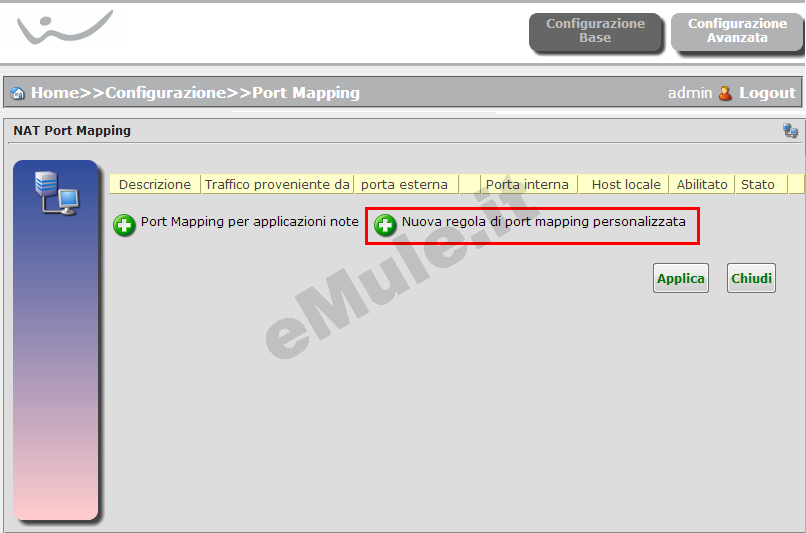806x533 pixels.
Task: Click the 'Porta interna' column header
Action: [x=527, y=185]
